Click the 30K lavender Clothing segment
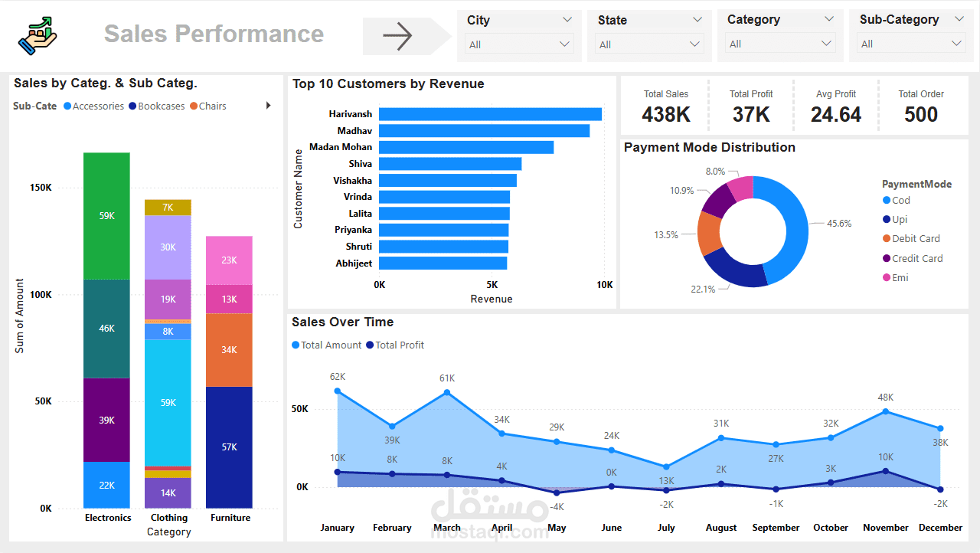 168,247
